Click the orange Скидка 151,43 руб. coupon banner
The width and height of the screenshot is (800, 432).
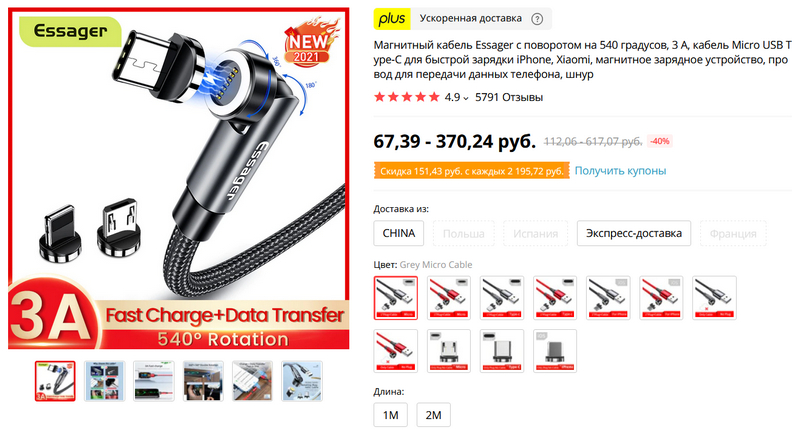point(471,171)
